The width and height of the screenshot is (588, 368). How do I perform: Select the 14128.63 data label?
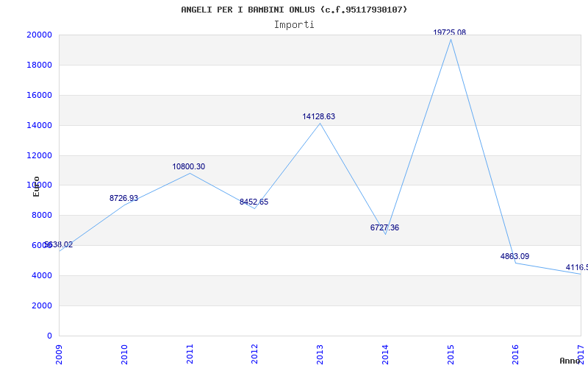(x=319, y=117)
